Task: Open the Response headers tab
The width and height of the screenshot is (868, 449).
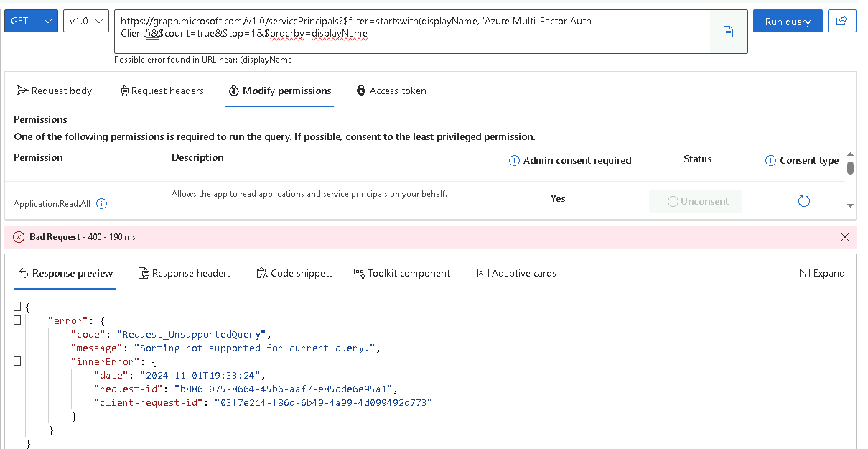Action: click(185, 273)
